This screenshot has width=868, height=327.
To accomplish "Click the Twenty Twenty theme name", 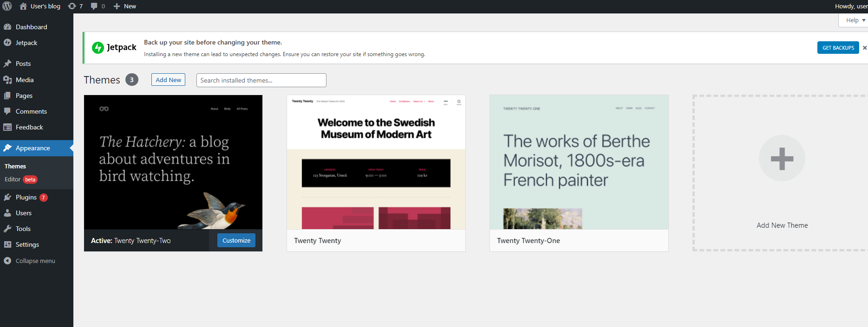I will pos(318,241).
